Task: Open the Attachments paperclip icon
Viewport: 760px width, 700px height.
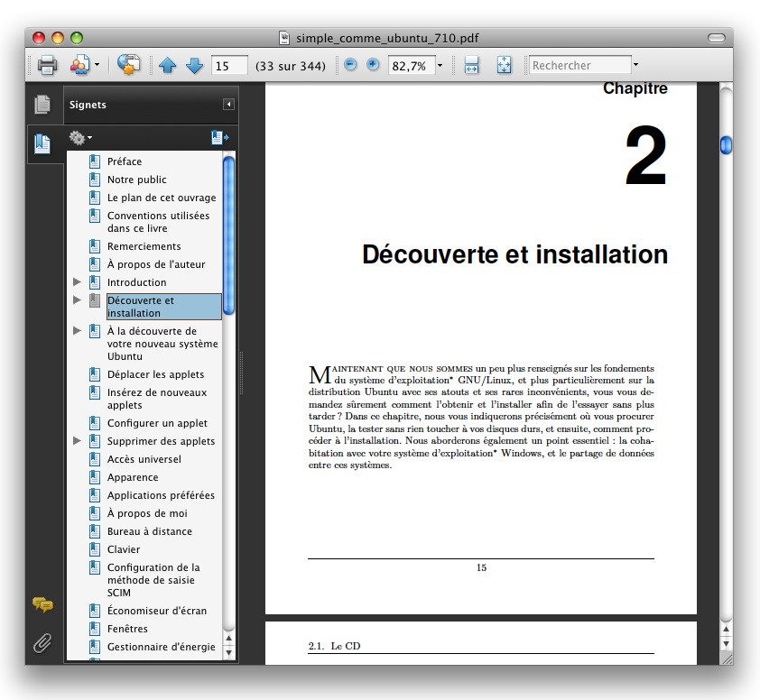Action: (x=41, y=643)
